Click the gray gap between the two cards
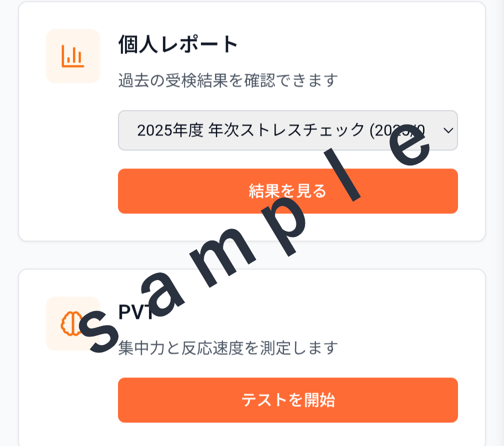The image size is (504, 446). click(251, 255)
